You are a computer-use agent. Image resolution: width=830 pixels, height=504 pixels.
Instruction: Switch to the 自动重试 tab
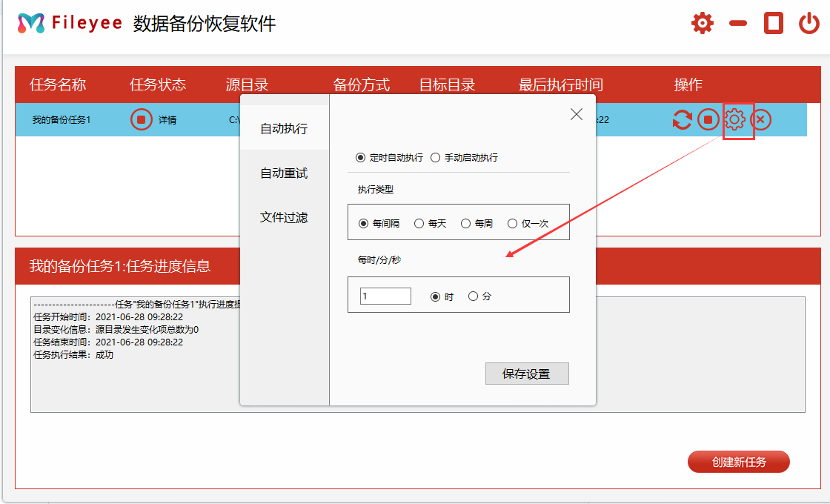pyautogui.click(x=284, y=172)
